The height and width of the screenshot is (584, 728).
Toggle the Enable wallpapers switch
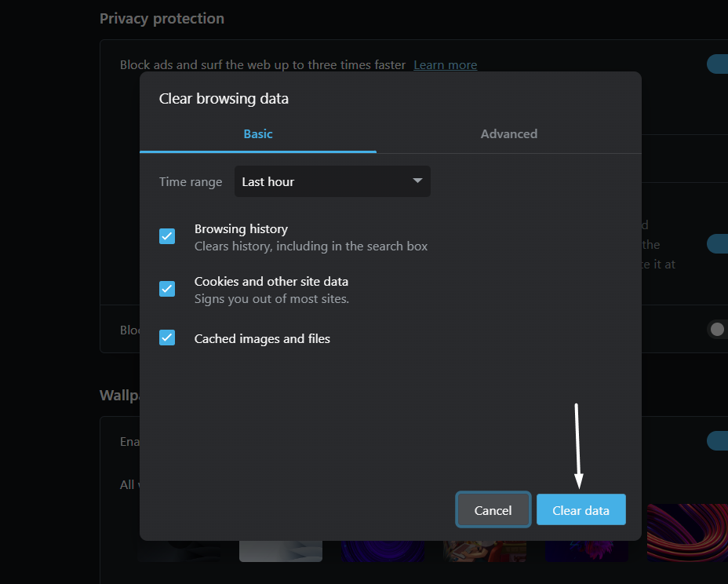pyautogui.click(x=719, y=441)
